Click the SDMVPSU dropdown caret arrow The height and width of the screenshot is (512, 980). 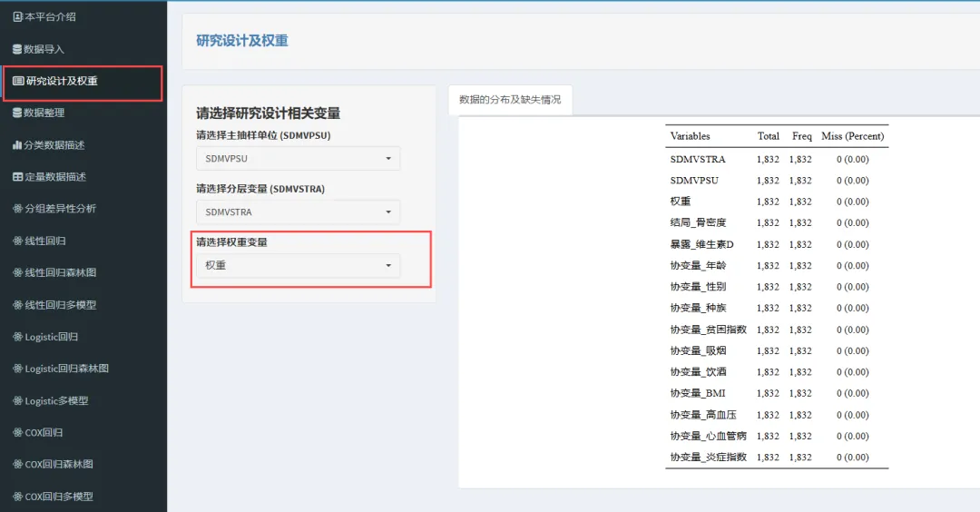coord(388,159)
